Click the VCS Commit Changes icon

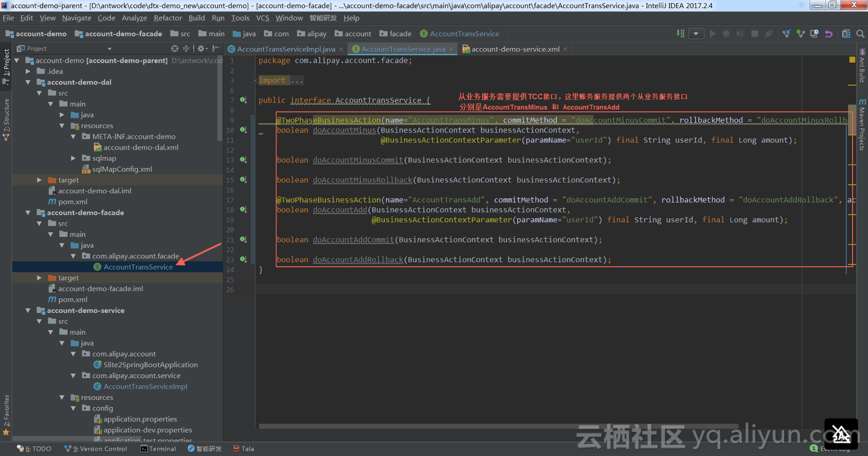[800, 34]
